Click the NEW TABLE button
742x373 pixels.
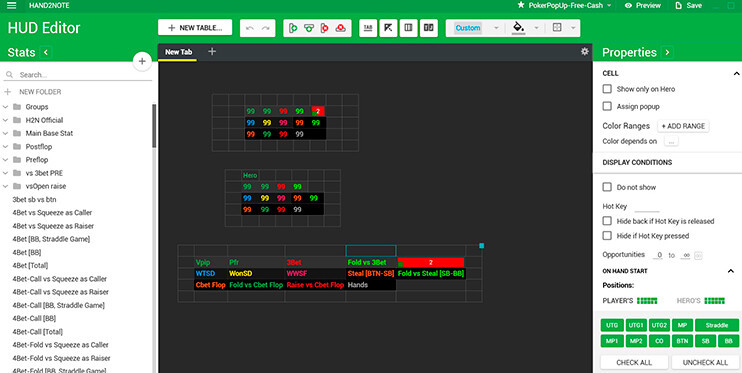(x=195, y=27)
